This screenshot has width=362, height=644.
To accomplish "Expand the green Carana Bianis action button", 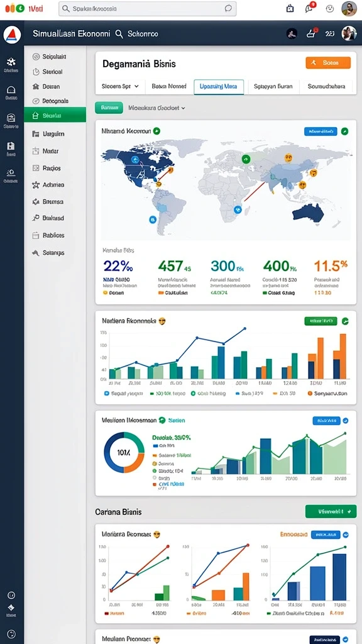I will click(331, 512).
